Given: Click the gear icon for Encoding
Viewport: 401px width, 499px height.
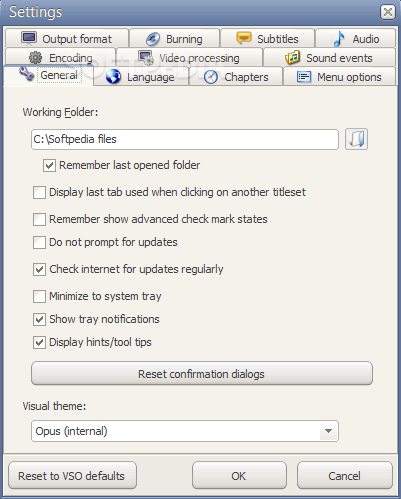Looking at the screenshot, I should [x=35, y=58].
